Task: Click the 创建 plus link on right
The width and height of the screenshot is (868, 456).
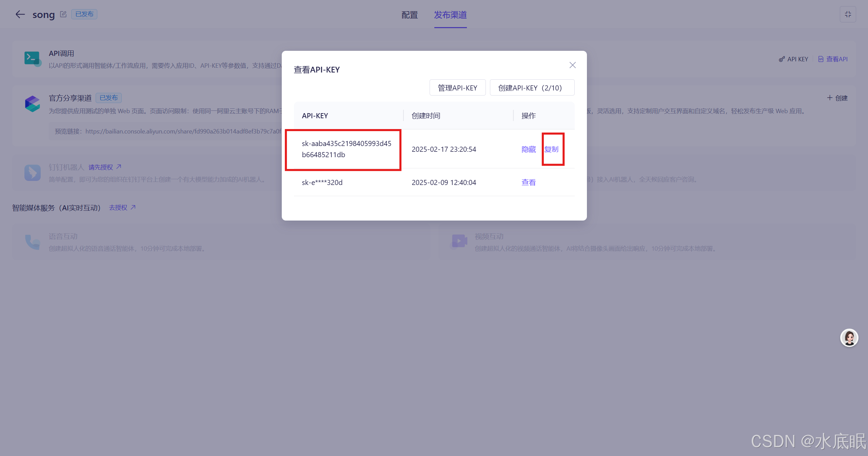Action: point(837,98)
